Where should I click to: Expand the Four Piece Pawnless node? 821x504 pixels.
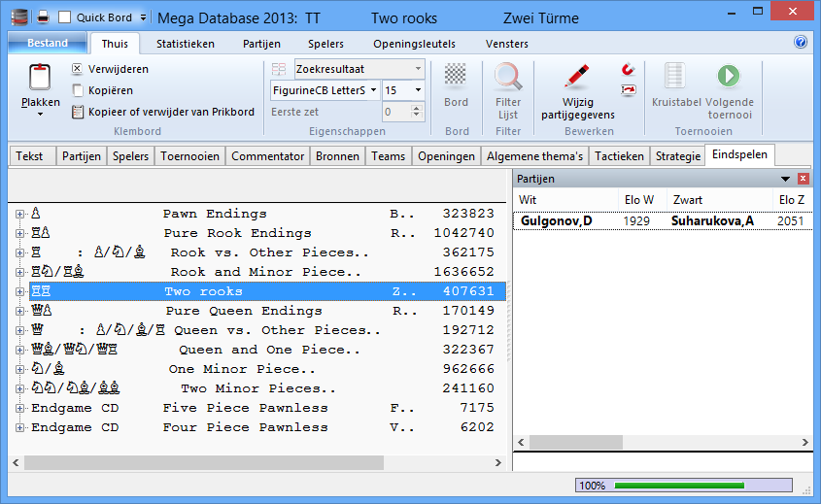[19, 427]
